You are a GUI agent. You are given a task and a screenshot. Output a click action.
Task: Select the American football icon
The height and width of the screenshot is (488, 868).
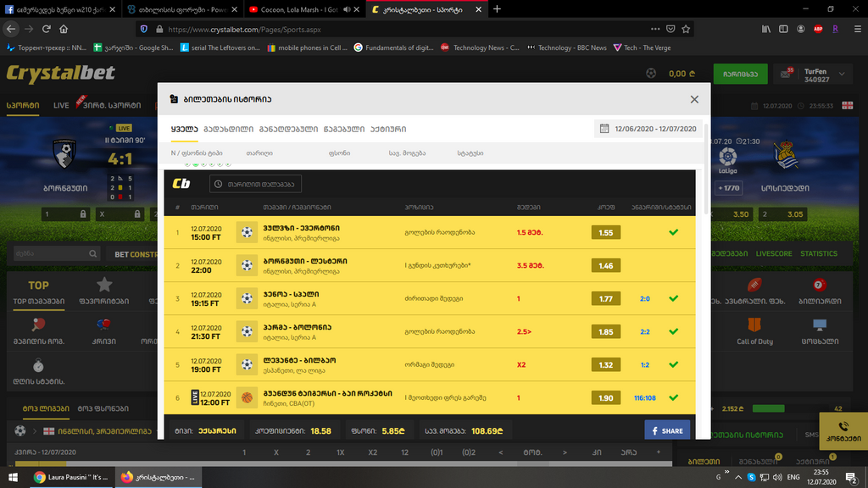[754, 285]
